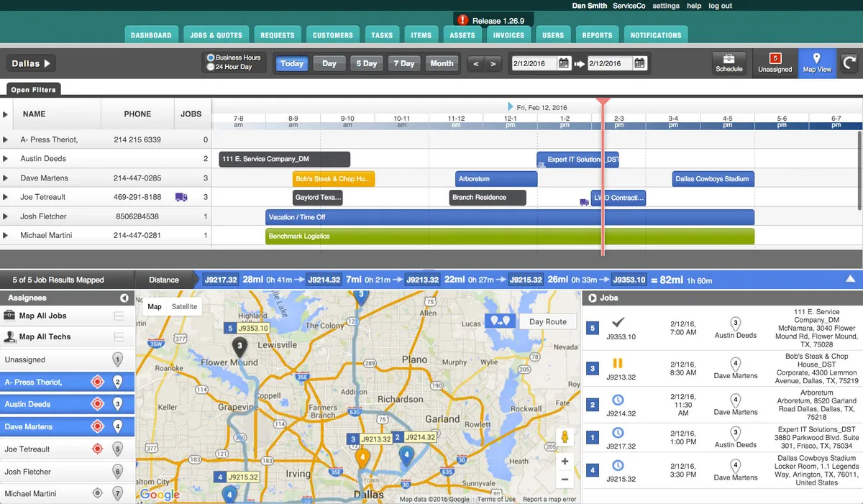
Task: Expand the Austin Deeds technician row
Action: click(x=6, y=159)
